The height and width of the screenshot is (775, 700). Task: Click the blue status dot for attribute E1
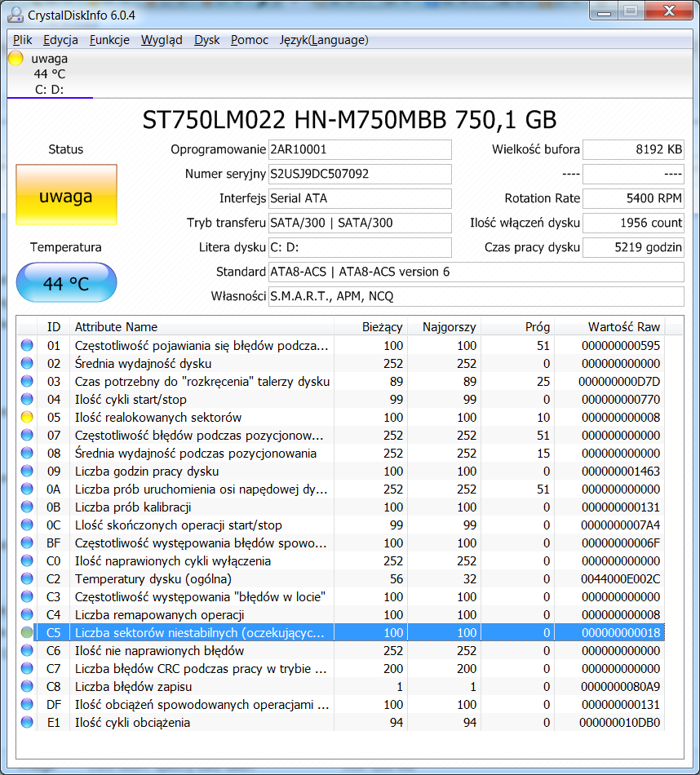(x=27, y=723)
